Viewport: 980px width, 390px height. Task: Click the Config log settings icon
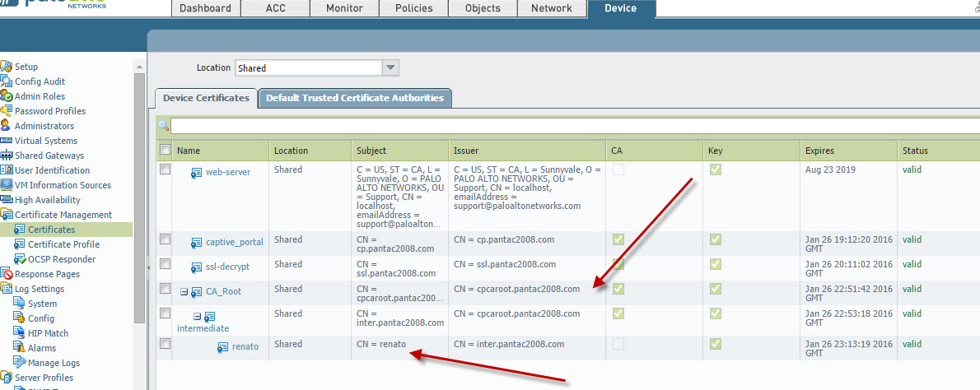[20, 318]
